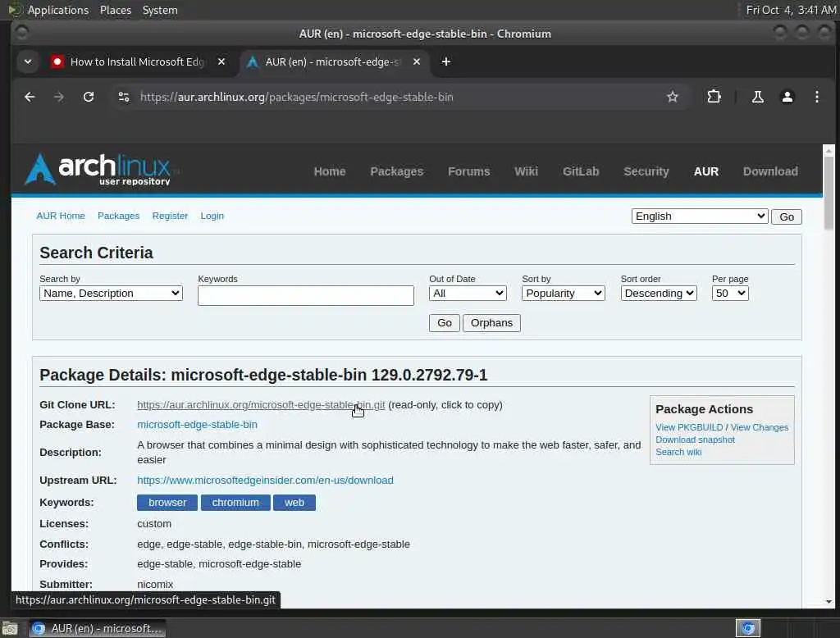Open Chrome Labs flask icon

point(757,97)
